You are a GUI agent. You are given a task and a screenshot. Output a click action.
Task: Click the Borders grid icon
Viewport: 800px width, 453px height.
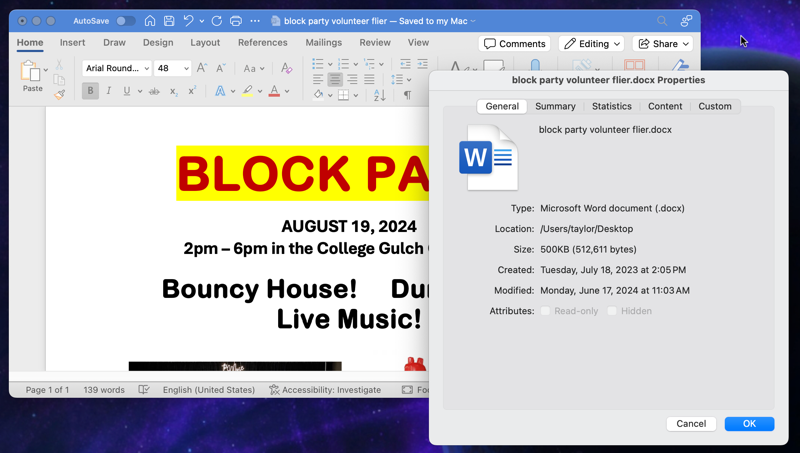pyautogui.click(x=344, y=95)
